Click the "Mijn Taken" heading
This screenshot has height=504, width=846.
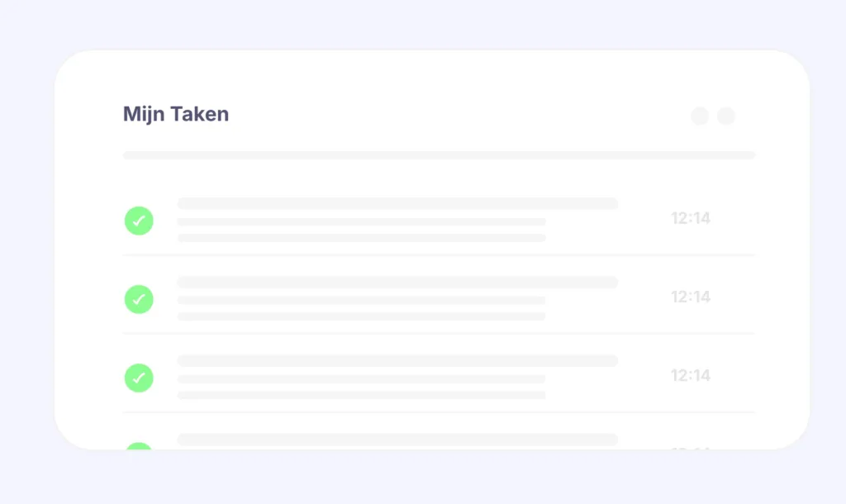click(x=176, y=114)
